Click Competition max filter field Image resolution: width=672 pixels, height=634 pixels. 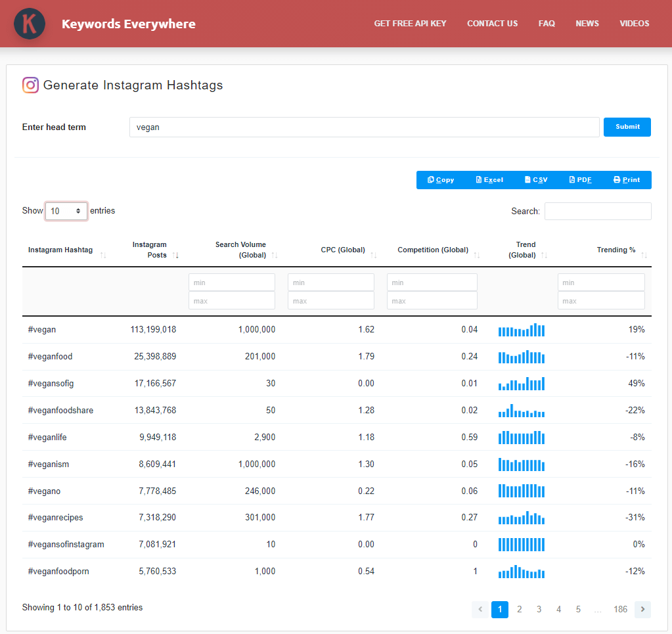coord(432,300)
